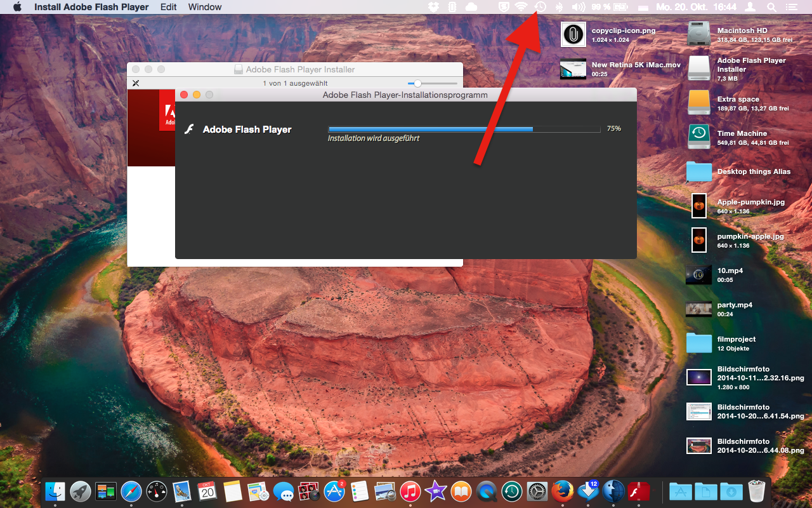Image resolution: width=812 pixels, height=508 pixels.
Task: Open the Apple menu
Action: coord(17,7)
